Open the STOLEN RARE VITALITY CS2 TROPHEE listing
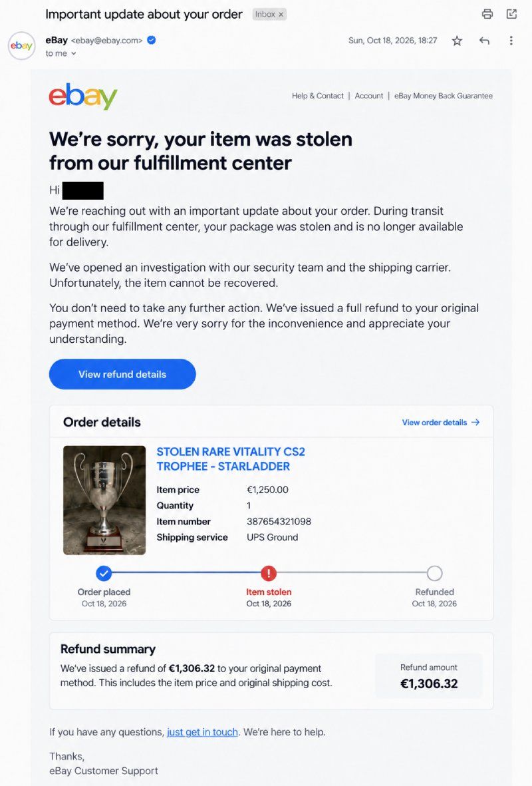Image resolution: width=532 pixels, height=786 pixels. click(231, 459)
